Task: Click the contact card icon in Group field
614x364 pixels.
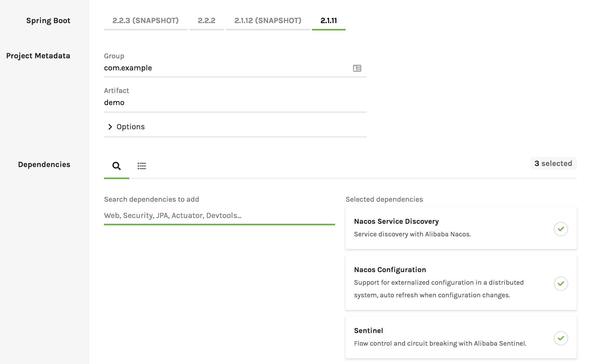Action: coord(357,68)
